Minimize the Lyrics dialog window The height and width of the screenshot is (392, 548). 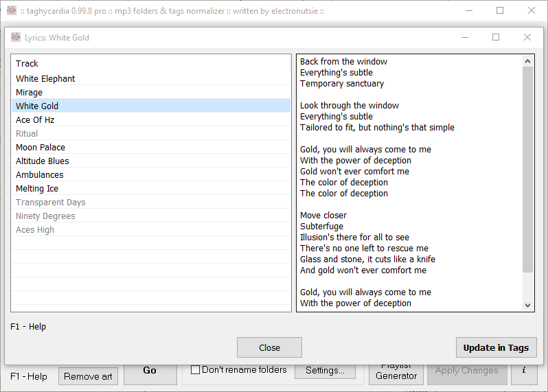click(x=465, y=37)
